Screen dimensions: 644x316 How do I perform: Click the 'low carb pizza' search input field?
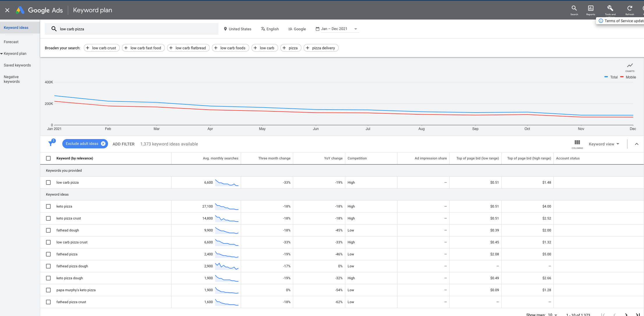pos(132,29)
